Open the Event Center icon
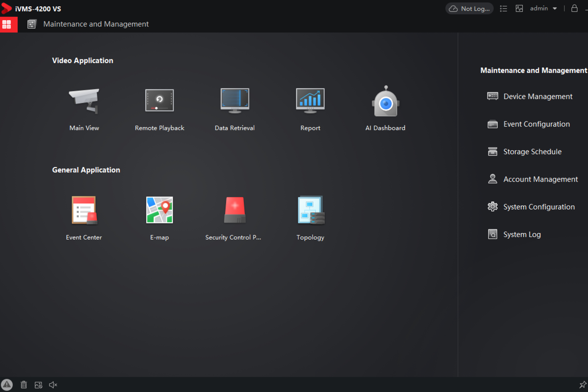Screen dimensions: 588x392 [x=84, y=210]
